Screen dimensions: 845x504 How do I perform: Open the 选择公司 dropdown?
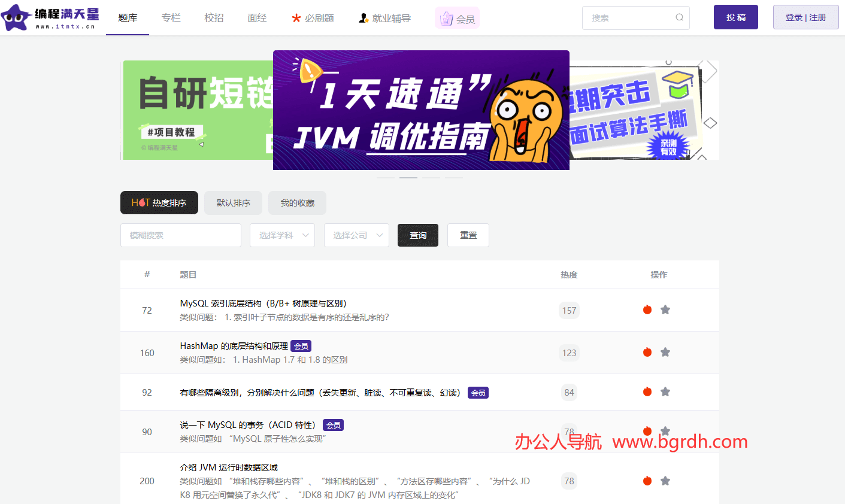point(356,235)
